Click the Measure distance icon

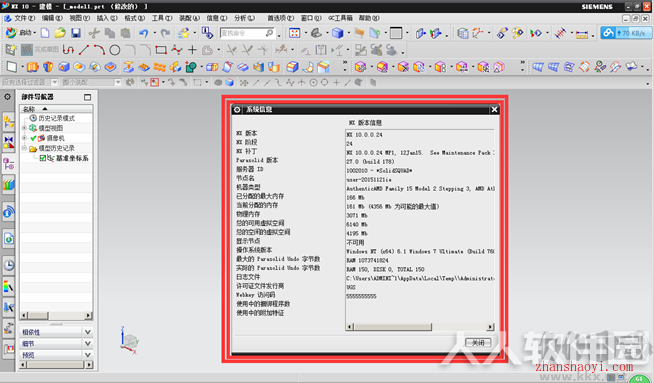[582, 33]
